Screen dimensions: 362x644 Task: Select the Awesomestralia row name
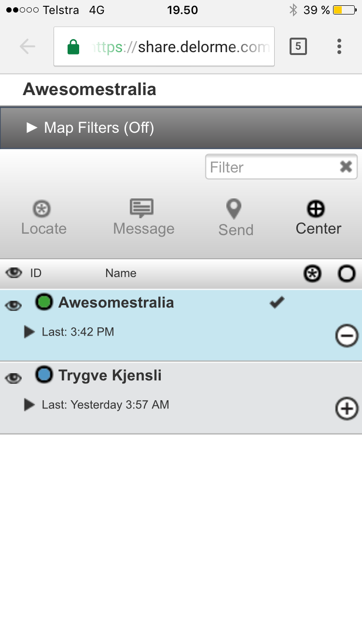click(116, 303)
